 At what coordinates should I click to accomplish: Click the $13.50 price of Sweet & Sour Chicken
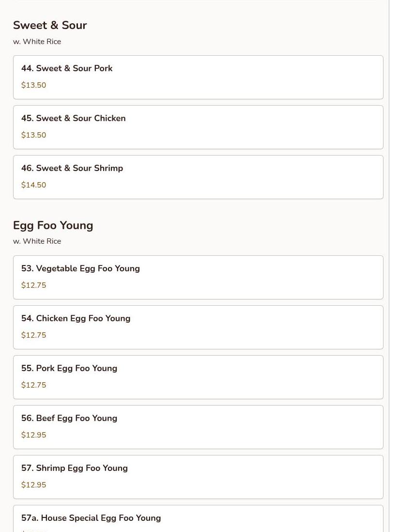click(33, 135)
